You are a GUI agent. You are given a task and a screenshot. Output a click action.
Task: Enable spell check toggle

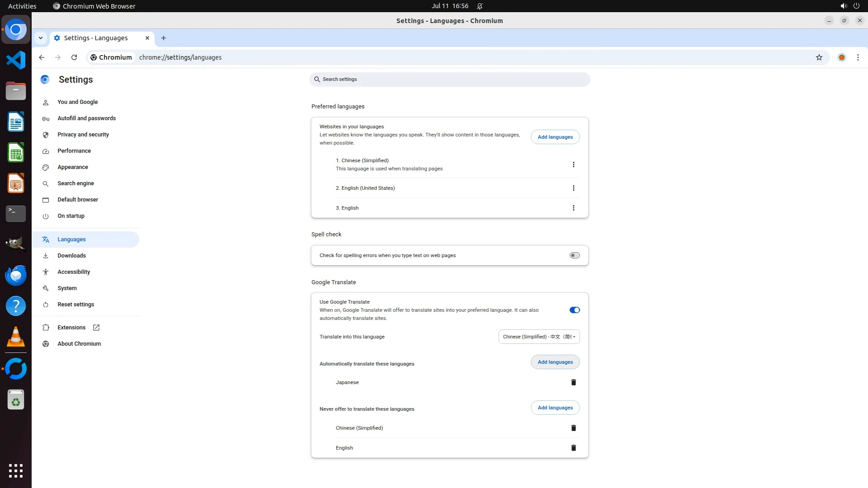(574, 255)
